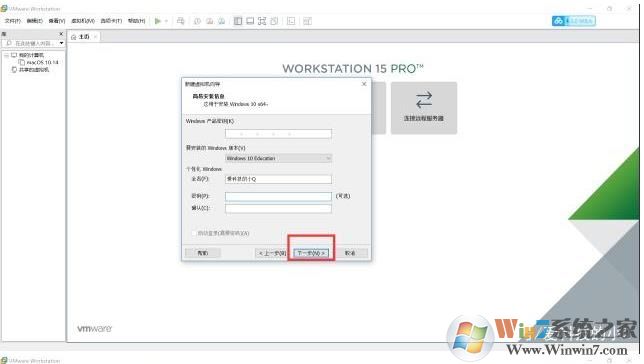The height and width of the screenshot is (364, 644).
Task: Open the 编辑(E) menu
Action: click(x=34, y=21)
